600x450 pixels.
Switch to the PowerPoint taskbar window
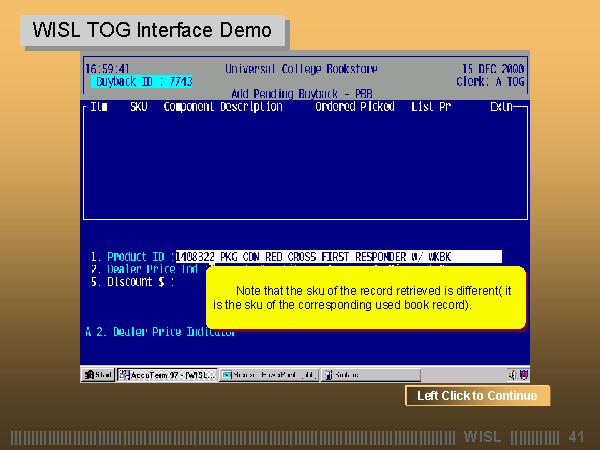tap(268, 374)
